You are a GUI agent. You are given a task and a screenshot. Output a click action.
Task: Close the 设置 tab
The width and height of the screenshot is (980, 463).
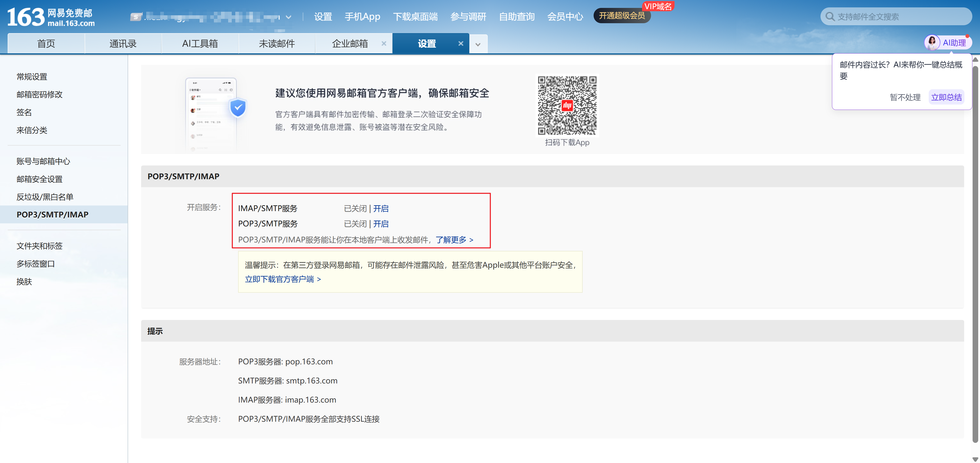coord(461,44)
